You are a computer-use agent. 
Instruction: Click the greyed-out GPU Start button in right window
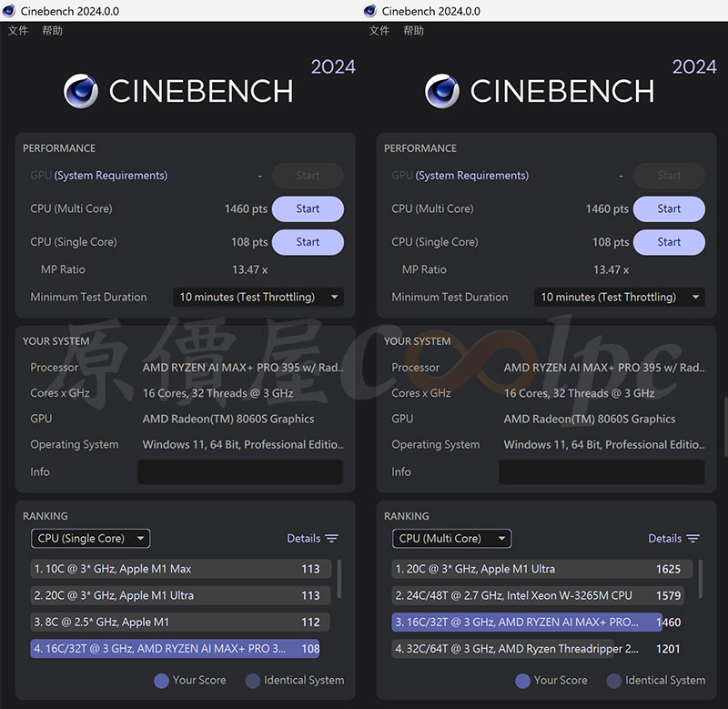[x=669, y=176]
